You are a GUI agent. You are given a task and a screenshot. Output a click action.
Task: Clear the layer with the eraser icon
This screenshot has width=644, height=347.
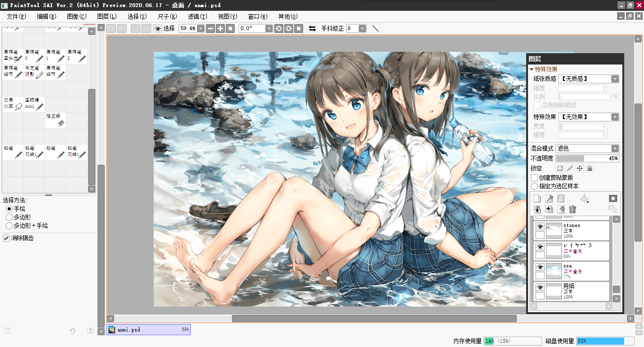[561, 209]
